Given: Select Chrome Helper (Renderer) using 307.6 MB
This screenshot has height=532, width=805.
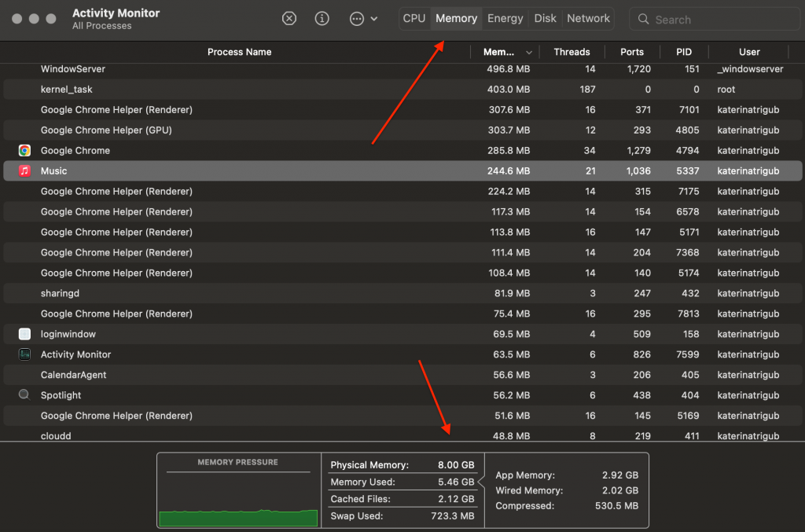Looking at the screenshot, I should [402, 110].
